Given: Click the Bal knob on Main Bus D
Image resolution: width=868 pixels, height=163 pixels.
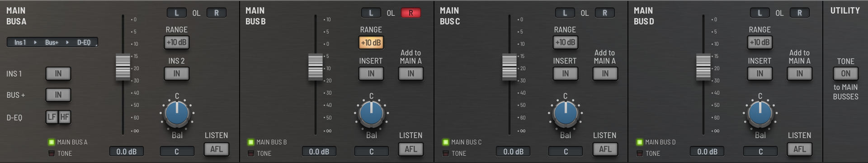Looking at the screenshot, I should (x=760, y=114).
